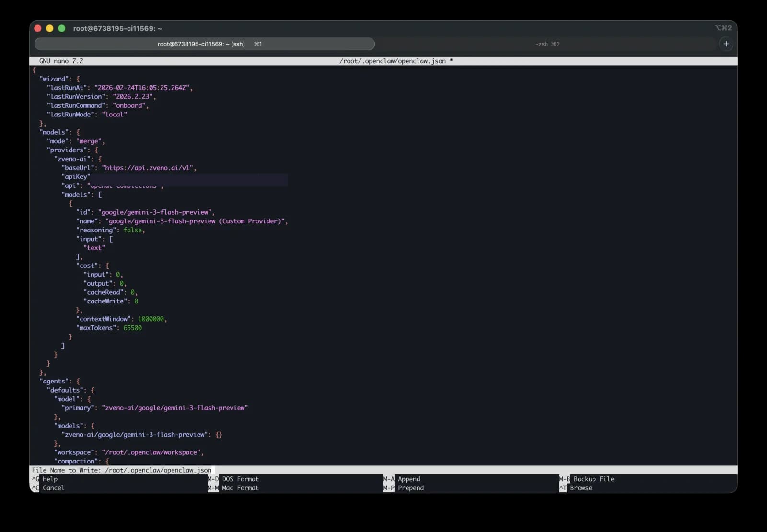
Task: Click the "wizard" key line
Action: pyautogui.click(x=59, y=79)
